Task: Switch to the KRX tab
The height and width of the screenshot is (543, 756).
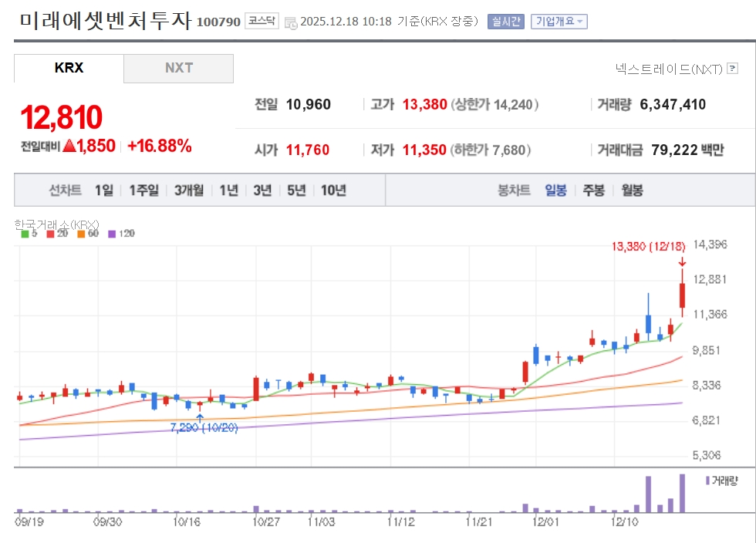Action: coord(69,68)
